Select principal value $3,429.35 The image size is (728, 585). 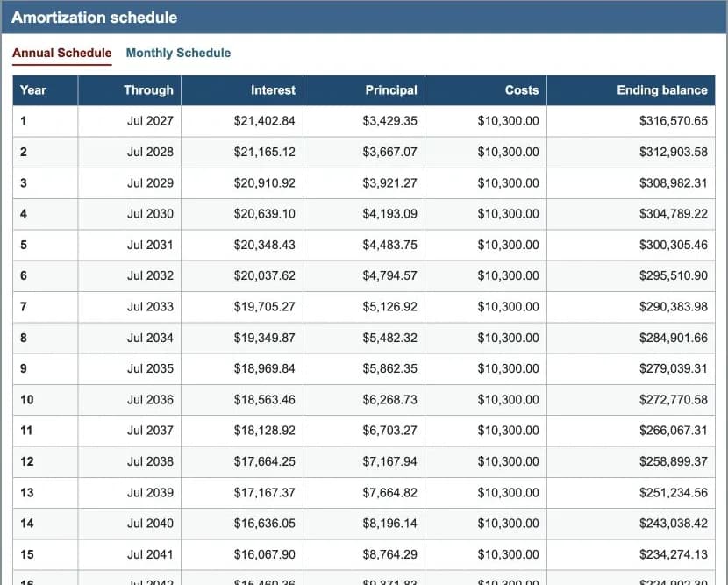pos(390,121)
